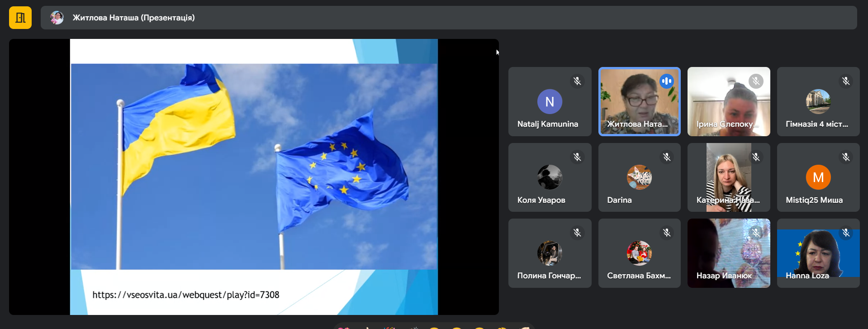The height and width of the screenshot is (329, 868).
Task: Click the yellow building icon at top left
Action: point(20,18)
